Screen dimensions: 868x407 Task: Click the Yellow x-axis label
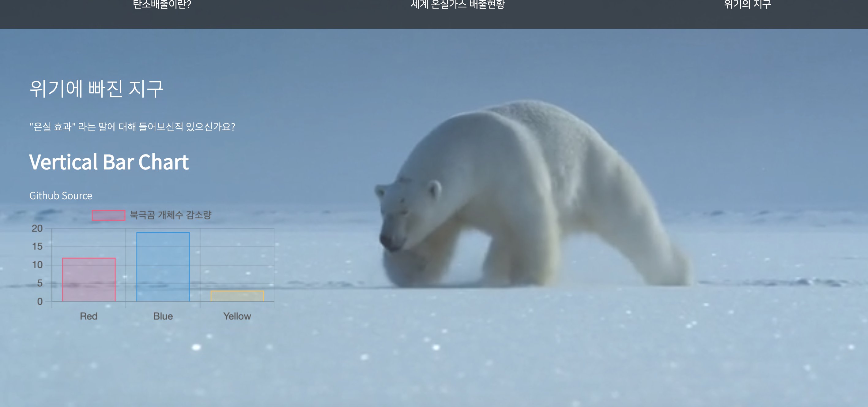click(x=237, y=316)
